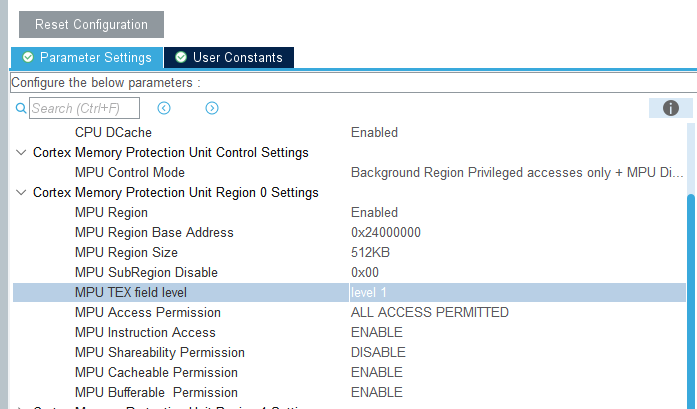Image resolution: width=697 pixels, height=409 pixels.
Task: Collapse MPU Control Settings section
Action: pyautogui.click(x=21, y=152)
